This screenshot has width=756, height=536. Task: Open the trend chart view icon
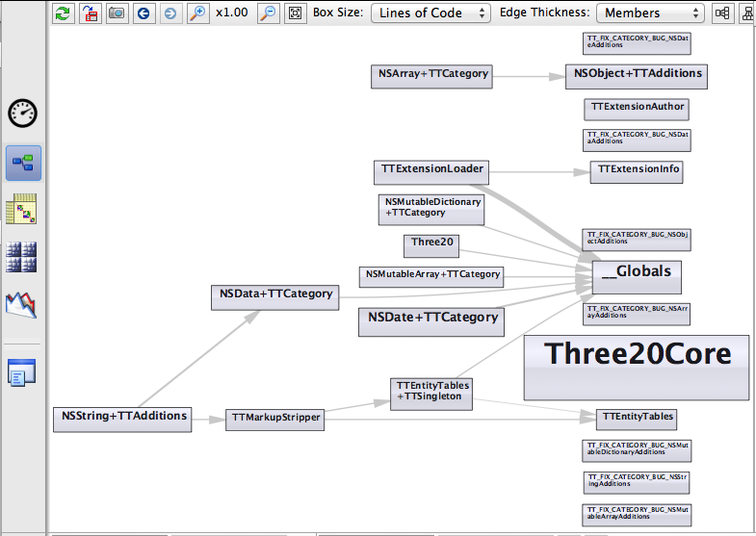tap(21, 304)
